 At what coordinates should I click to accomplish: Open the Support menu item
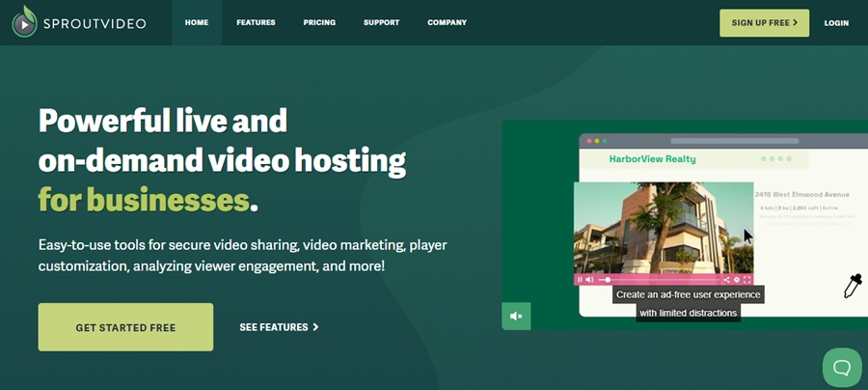pyautogui.click(x=381, y=23)
